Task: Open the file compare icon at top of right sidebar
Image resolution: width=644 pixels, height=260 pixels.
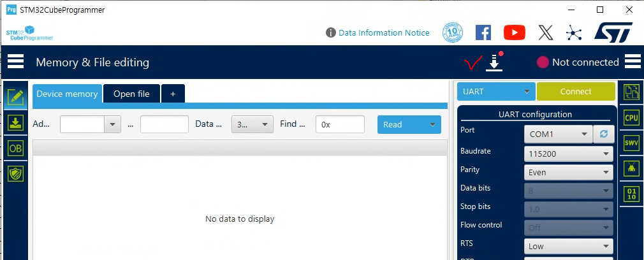Action: [x=631, y=92]
